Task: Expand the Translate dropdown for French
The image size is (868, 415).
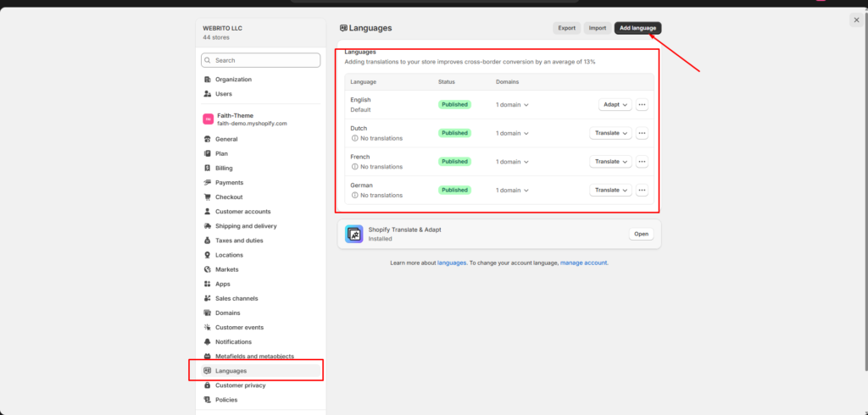Action: coord(610,162)
